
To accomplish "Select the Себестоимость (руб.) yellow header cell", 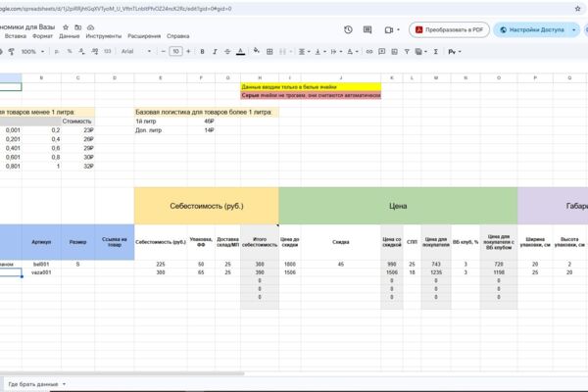I will pos(206,206).
